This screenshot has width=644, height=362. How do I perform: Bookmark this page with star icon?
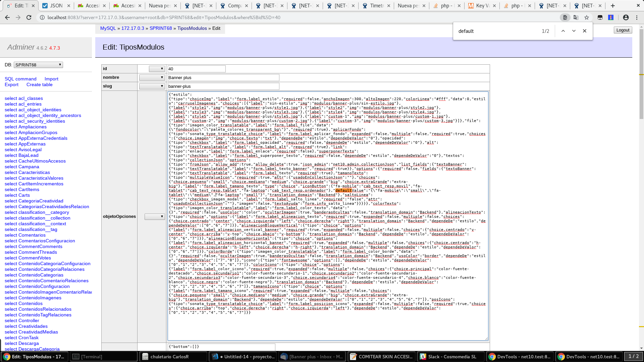pos(587,17)
